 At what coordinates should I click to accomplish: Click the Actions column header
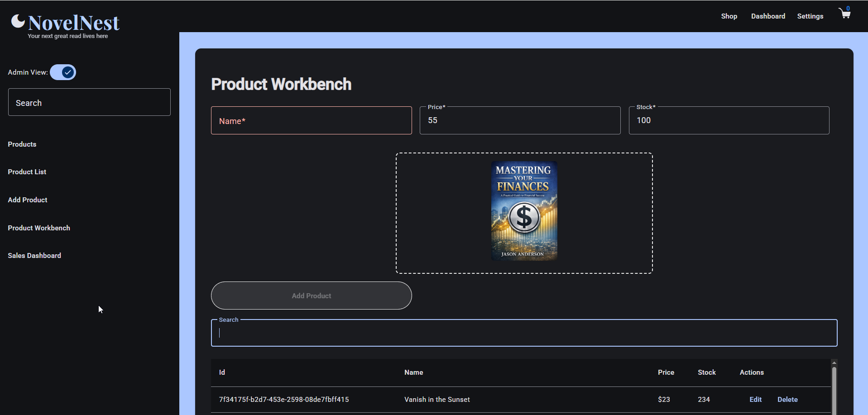752,372
